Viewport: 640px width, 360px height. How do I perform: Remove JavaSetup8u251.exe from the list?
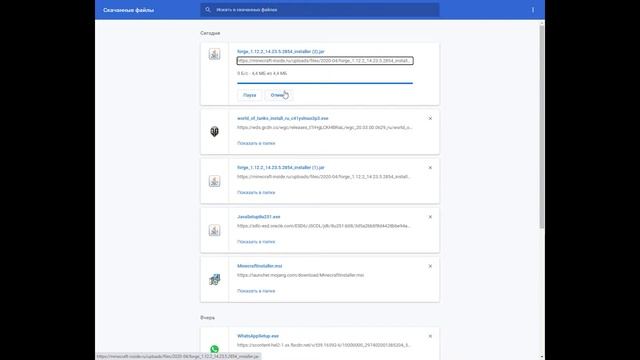[430, 217]
